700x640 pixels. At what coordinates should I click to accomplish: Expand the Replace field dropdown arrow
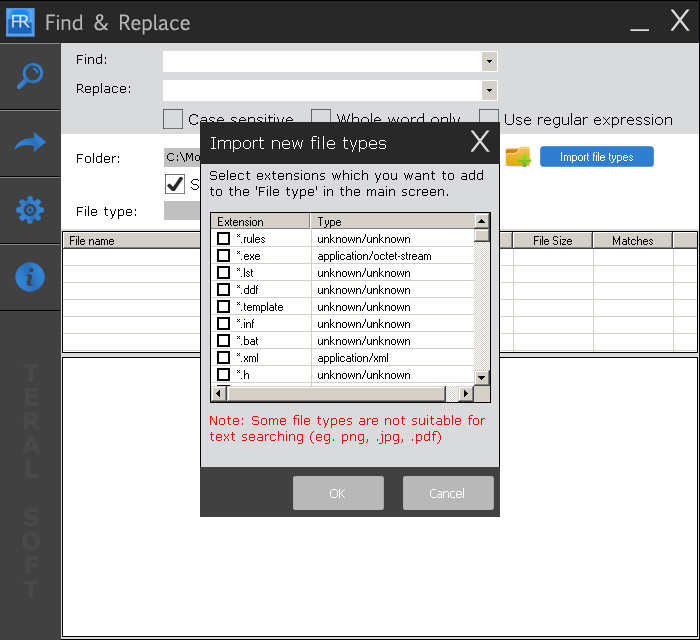[489, 91]
